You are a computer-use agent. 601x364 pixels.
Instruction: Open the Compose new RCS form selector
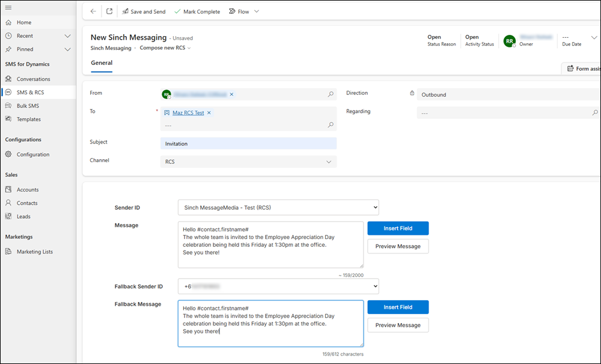point(165,48)
